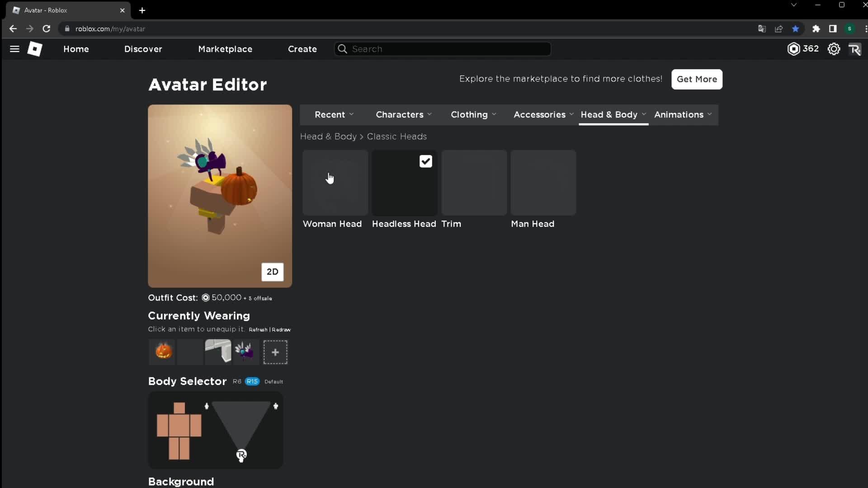Open the Discover nav item
The width and height of the screenshot is (868, 488).
point(143,49)
